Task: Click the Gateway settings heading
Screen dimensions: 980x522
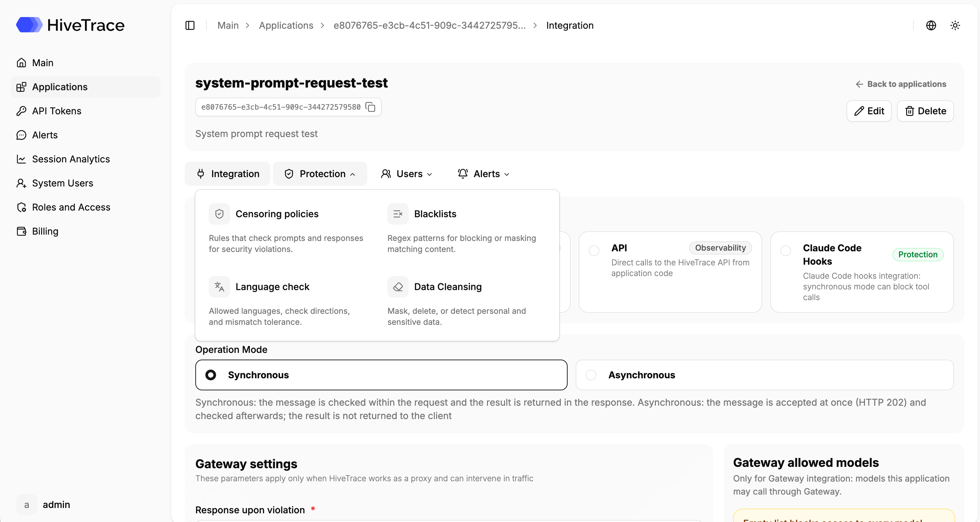Action: pos(246,464)
